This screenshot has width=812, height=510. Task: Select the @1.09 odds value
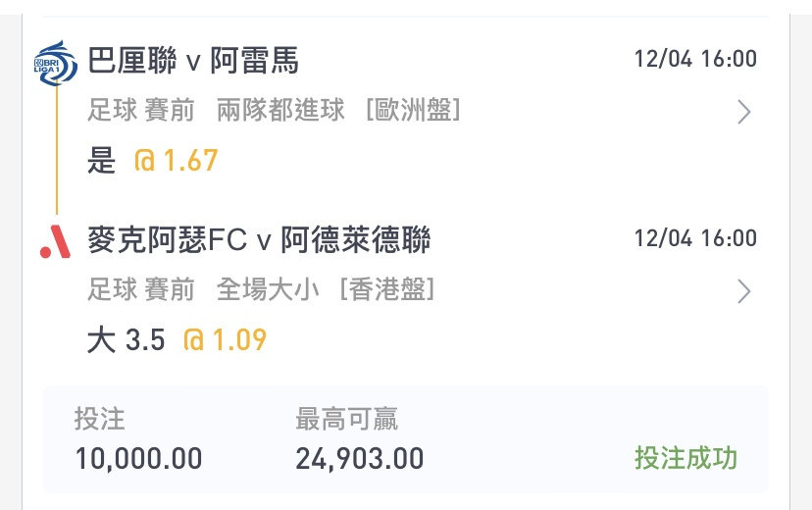pos(225,339)
